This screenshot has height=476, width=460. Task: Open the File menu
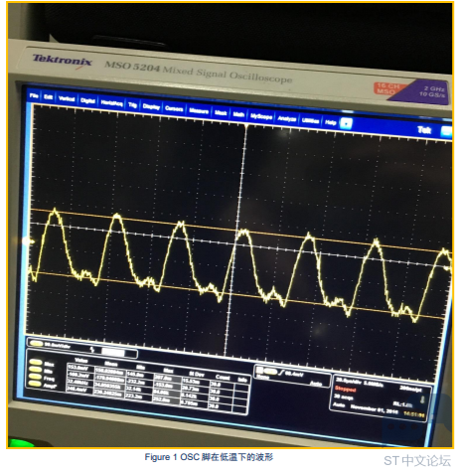34,95
